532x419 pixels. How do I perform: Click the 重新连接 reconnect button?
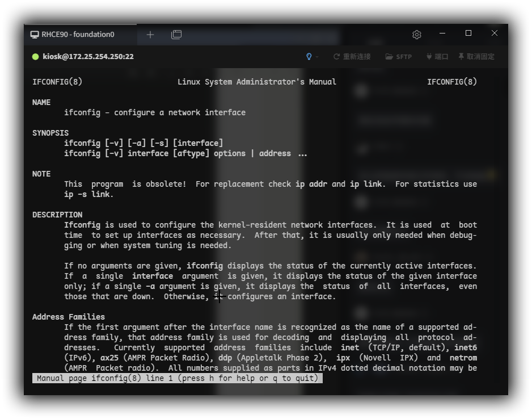pos(352,57)
